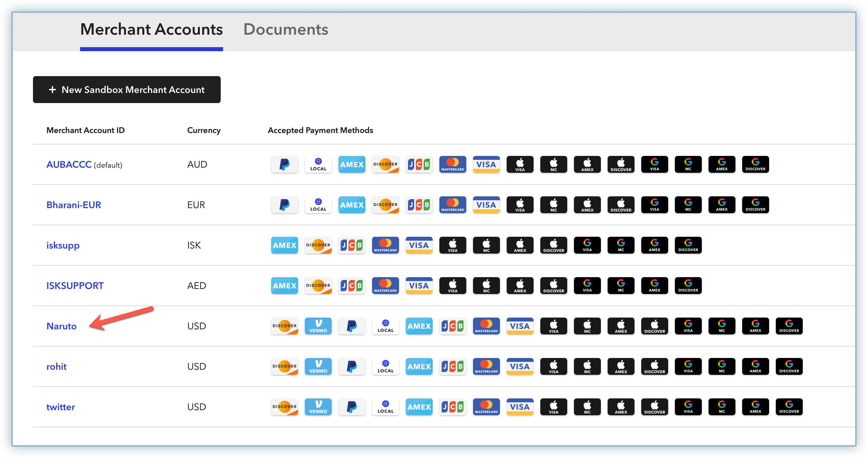Click Apple Pay Visa icon in rohit row
This screenshot has width=868, height=458.
(553, 366)
